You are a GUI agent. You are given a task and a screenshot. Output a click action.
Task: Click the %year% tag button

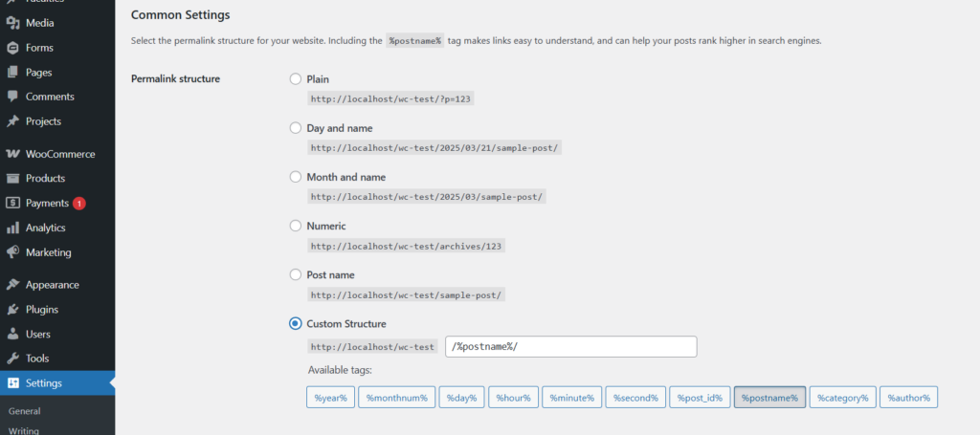click(x=331, y=398)
